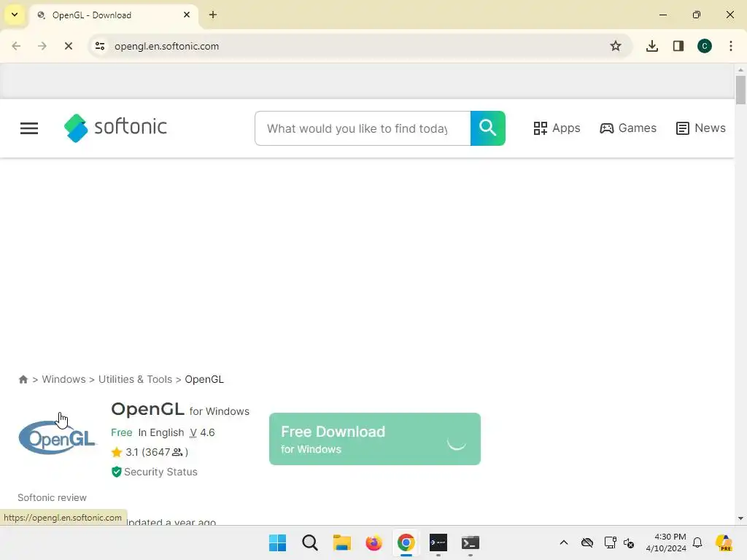Open Windows Start menu

277,542
